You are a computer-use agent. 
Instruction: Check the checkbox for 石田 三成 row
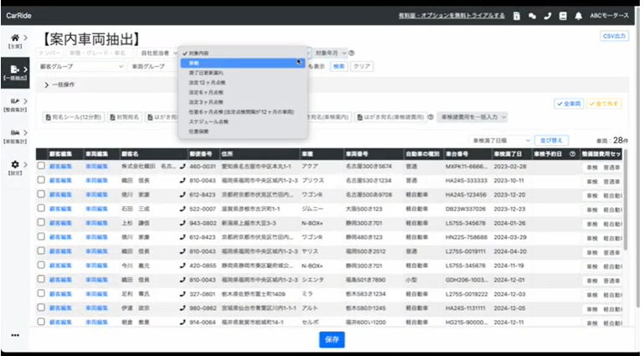(x=41, y=209)
